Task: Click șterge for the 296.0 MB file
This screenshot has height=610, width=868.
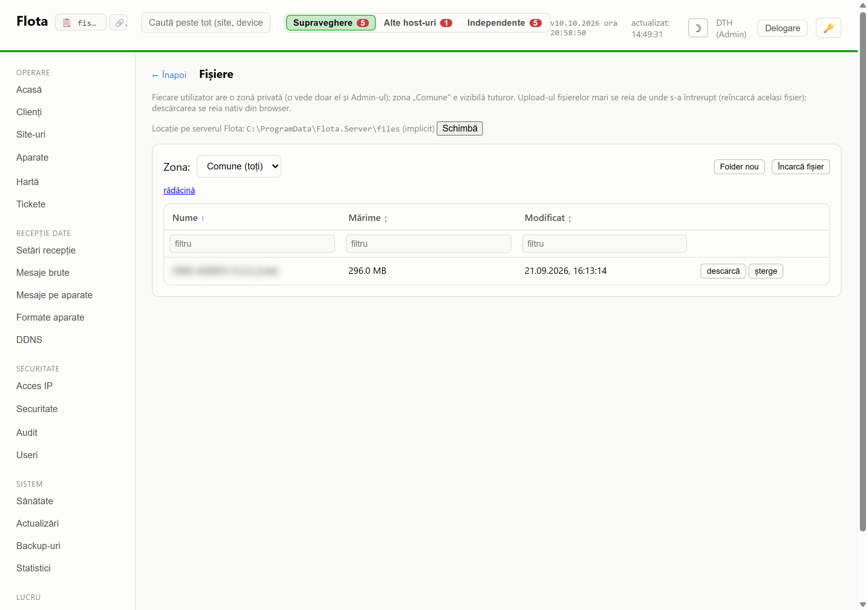Action: coord(765,271)
